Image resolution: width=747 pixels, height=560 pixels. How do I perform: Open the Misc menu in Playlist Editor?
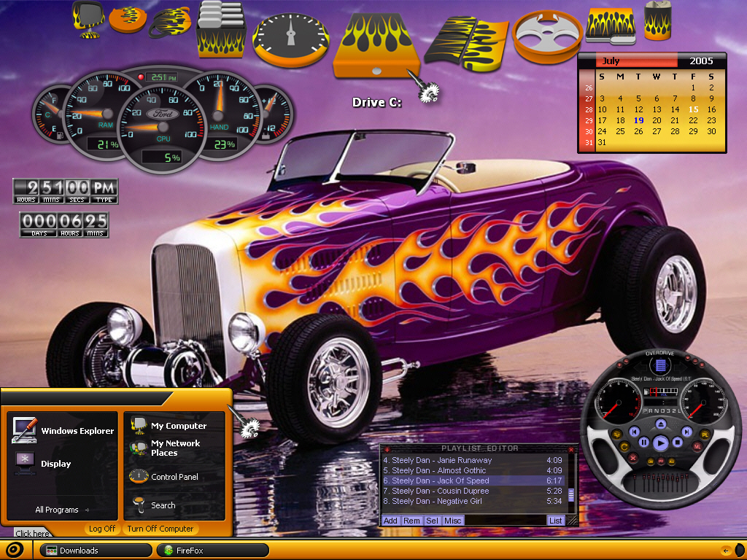pos(452,521)
